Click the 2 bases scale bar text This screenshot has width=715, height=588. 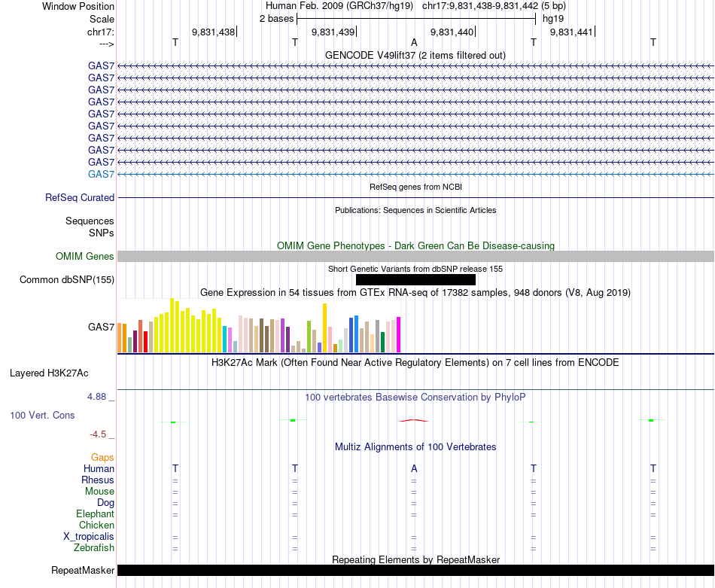click(276, 19)
